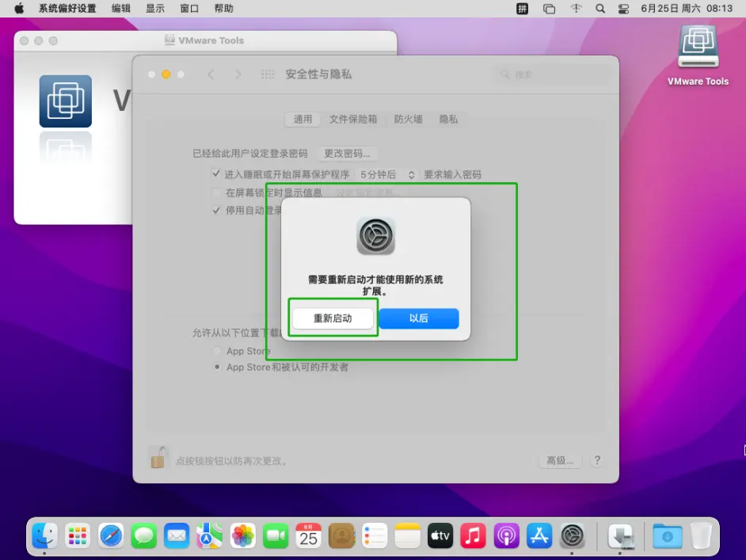Open the 显示 menu
The image size is (746, 560).
tap(155, 9)
